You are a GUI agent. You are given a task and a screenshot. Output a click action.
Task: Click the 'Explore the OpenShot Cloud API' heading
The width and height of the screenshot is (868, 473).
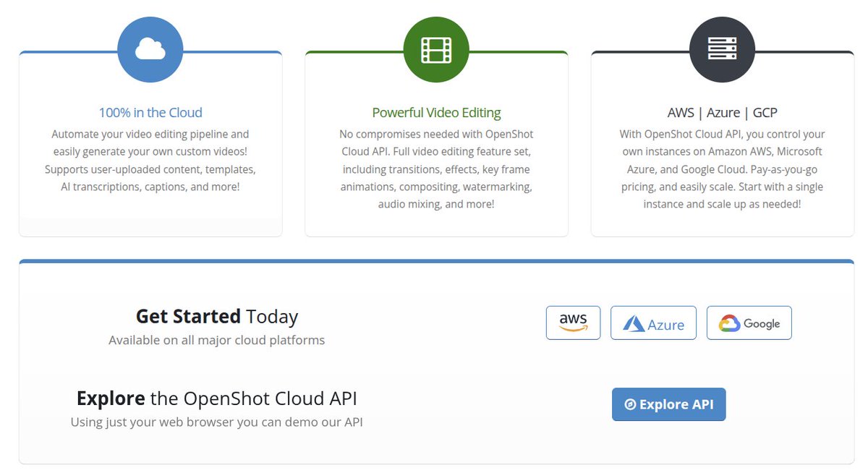216,398
